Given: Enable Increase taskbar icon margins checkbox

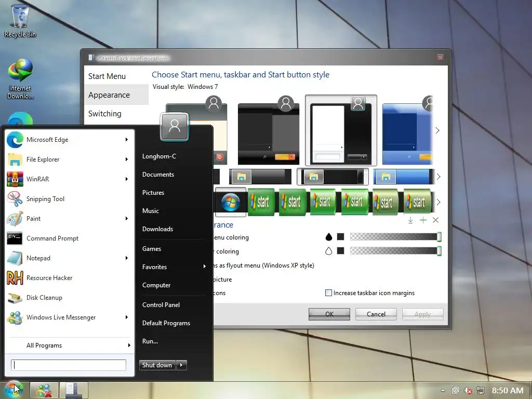Looking at the screenshot, I should [x=328, y=293].
